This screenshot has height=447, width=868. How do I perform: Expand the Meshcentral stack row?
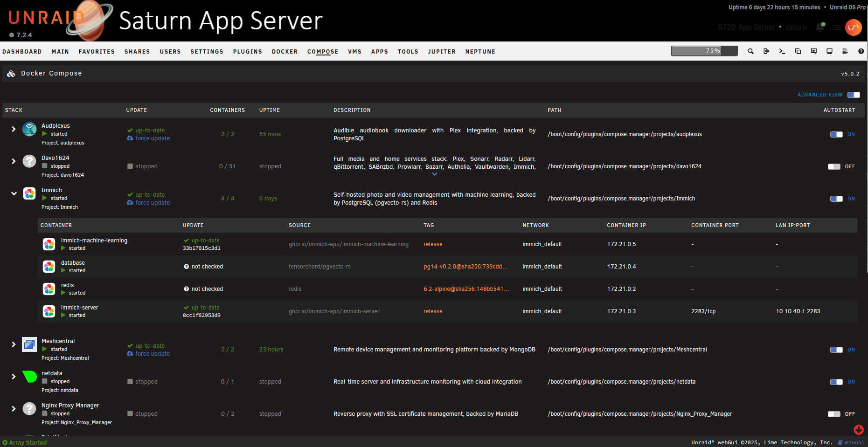point(14,344)
